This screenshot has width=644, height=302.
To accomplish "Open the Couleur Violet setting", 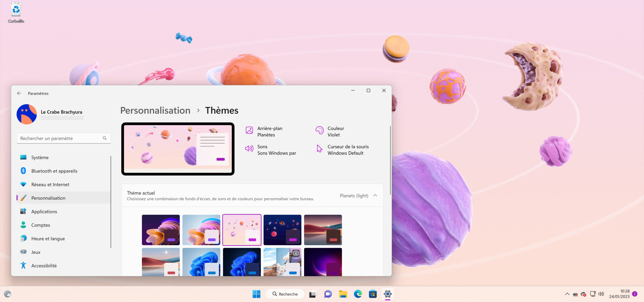I will (x=330, y=131).
